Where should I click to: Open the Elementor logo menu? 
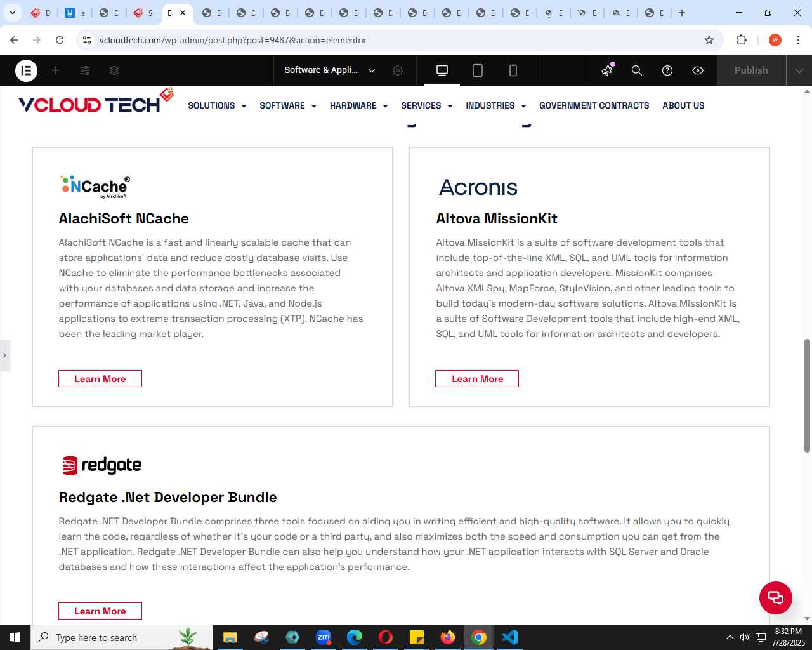tap(26, 70)
